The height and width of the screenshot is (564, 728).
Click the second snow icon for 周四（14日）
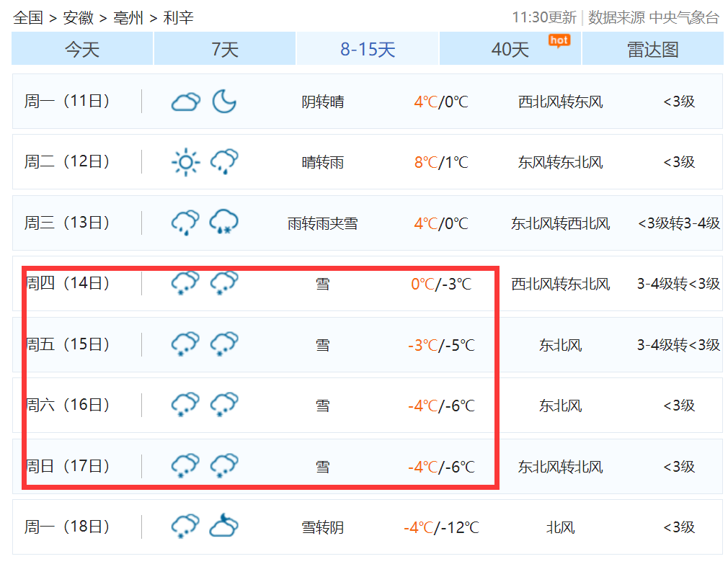[224, 283]
